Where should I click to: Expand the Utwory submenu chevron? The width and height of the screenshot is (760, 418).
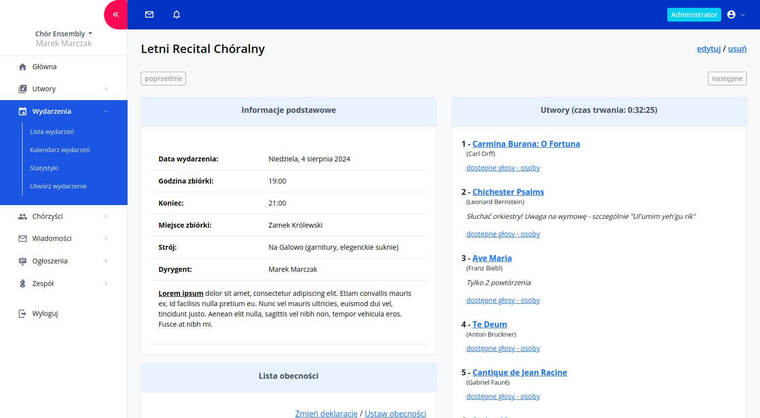(106, 89)
